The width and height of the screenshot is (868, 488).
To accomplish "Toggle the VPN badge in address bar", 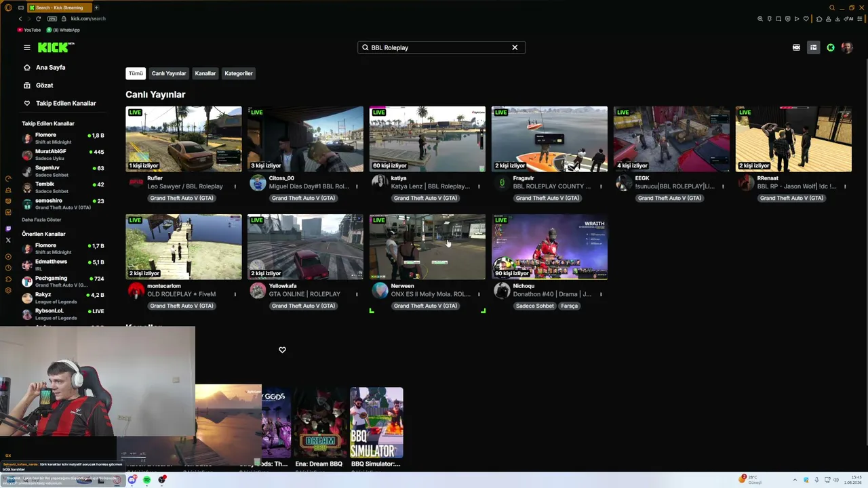I will (x=52, y=19).
